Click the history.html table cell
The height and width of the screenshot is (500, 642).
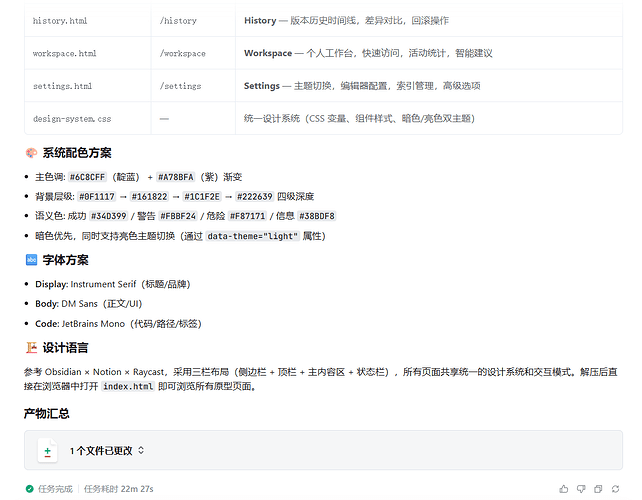pos(87,20)
